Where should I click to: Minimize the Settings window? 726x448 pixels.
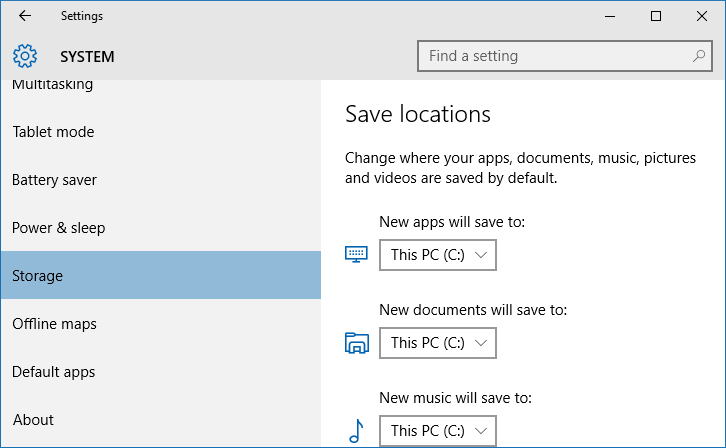pos(610,16)
